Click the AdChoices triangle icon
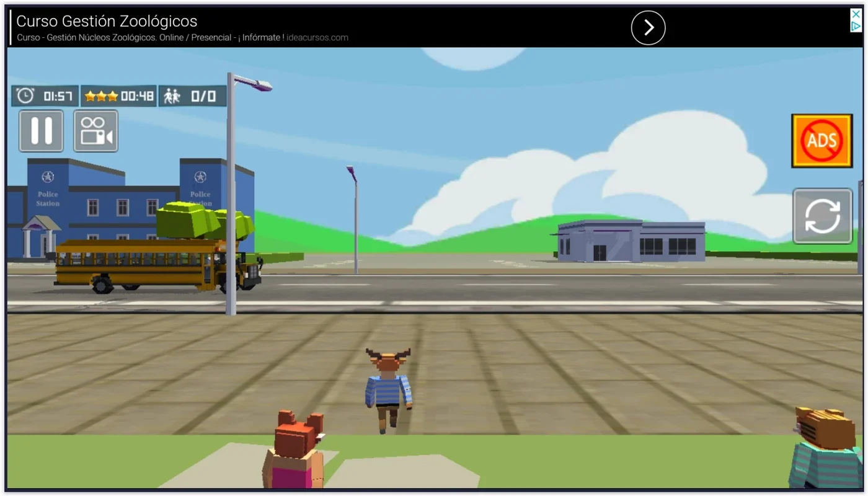868x496 pixels. click(x=856, y=27)
